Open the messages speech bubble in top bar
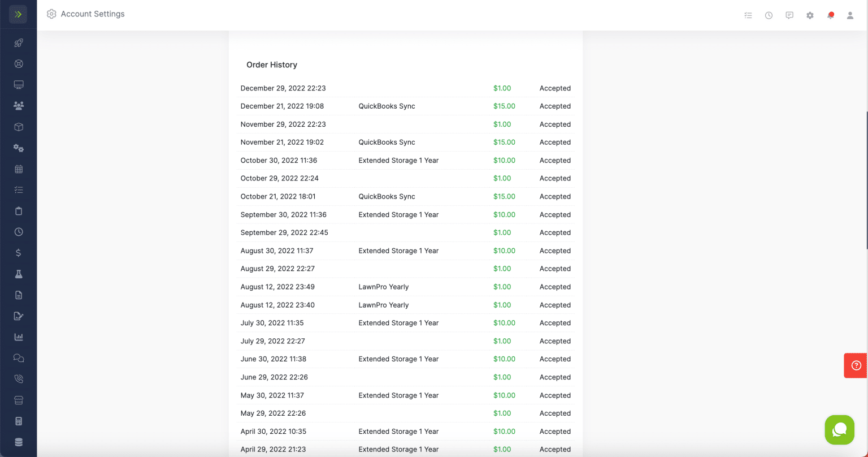 coord(789,15)
